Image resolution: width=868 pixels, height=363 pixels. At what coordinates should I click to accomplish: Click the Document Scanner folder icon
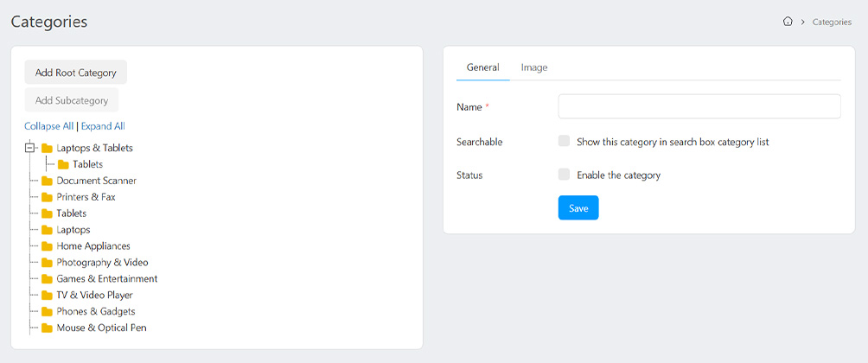click(x=48, y=181)
